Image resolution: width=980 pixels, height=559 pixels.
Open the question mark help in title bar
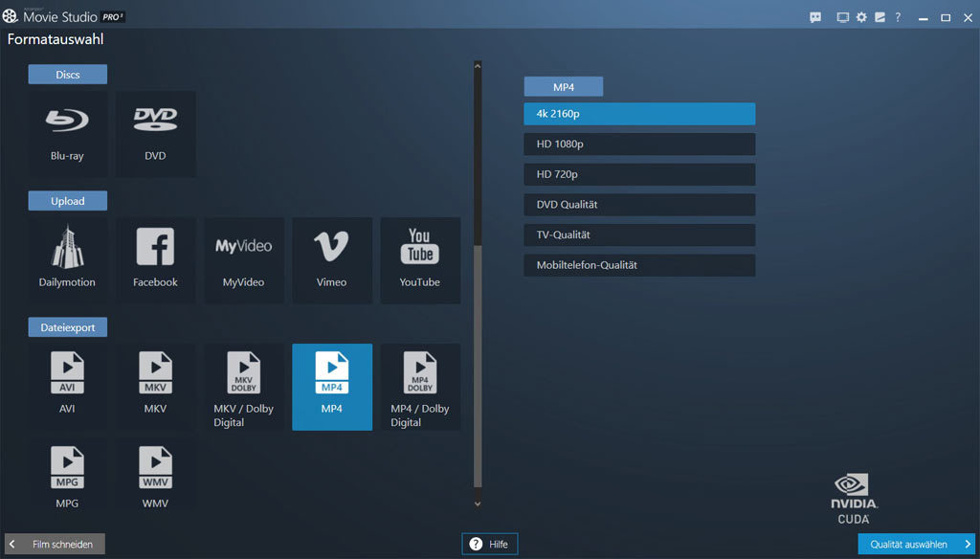pyautogui.click(x=898, y=17)
